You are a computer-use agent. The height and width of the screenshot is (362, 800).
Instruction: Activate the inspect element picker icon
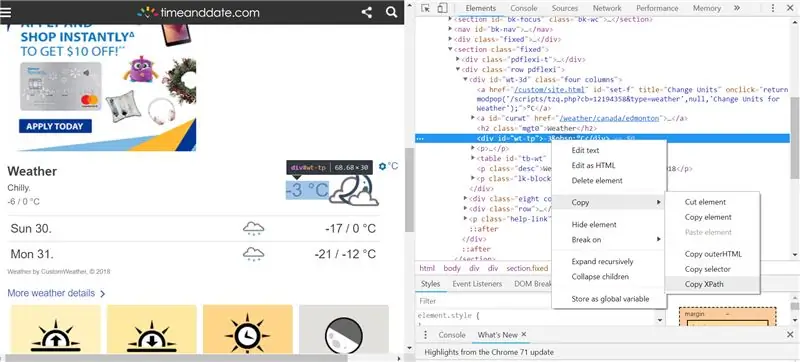click(x=426, y=8)
